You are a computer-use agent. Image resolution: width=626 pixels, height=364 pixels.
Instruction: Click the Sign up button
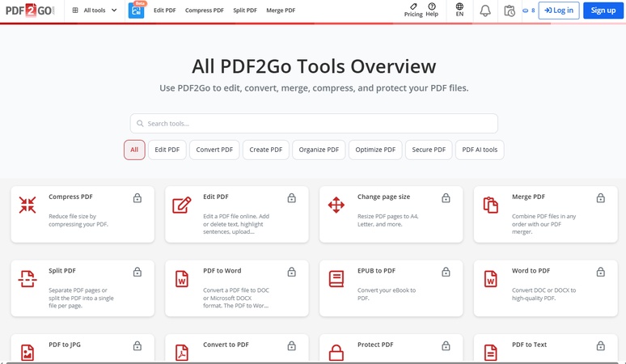click(x=603, y=11)
